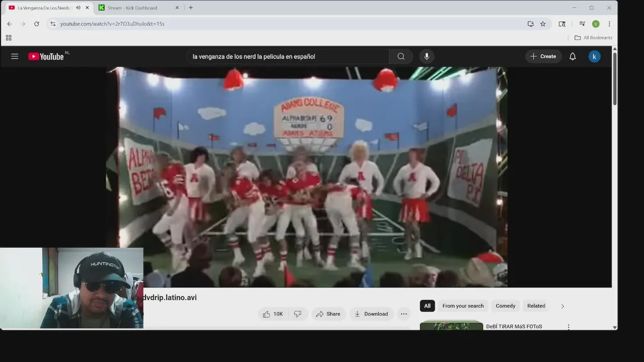This screenshot has height=362, width=644.
Task: Open more actions three-dot menu under video
Action: [x=404, y=314]
